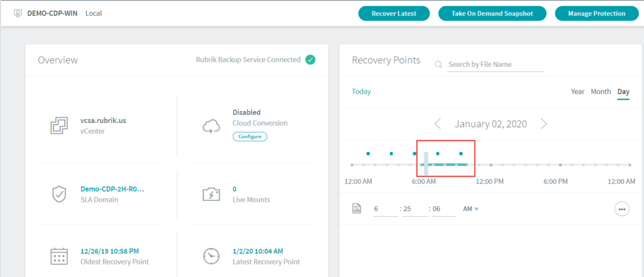This screenshot has width=644, height=277.
Task: Click Take On Demand Snapshot
Action: 492,14
